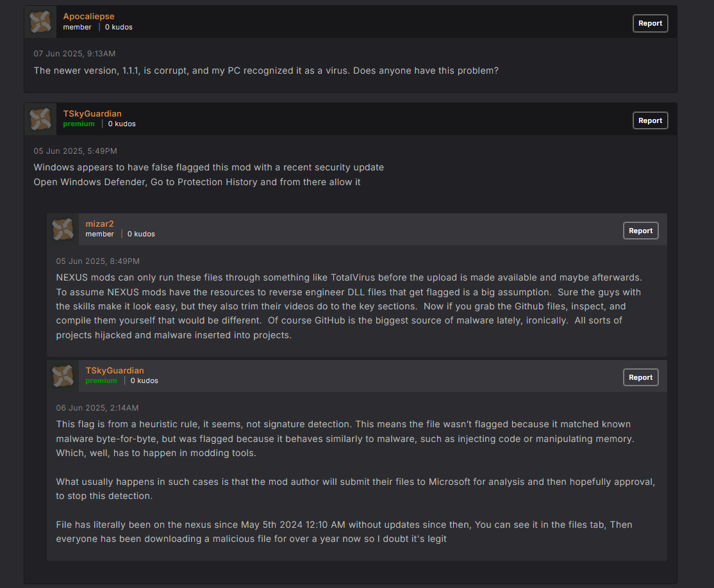Image resolution: width=714 pixels, height=588 pixels.
Task: Click the 06 Jun 2025, 2:14AM timestamp
Action: tap(97, 408)
